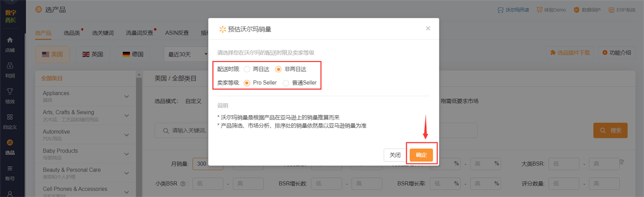Click the 刚需低要求市场 mode option

pyautogui.click(x=459, y=101)
